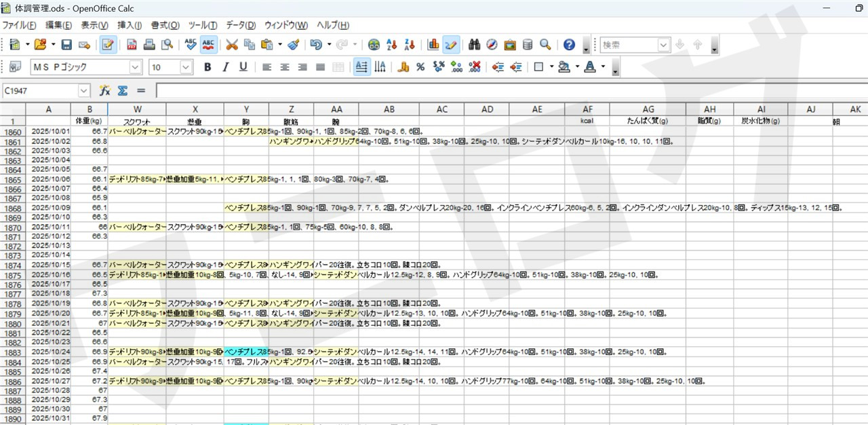
Task: Click the Sum sigma icon
Action: [x=123, y=90]
